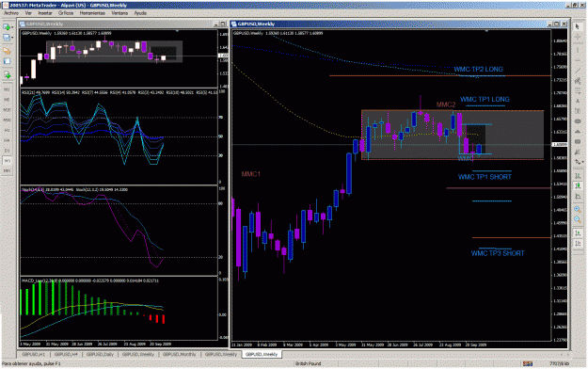Open new chart with the toolbar icon
This screenshot has width=588, height=369.
point(7,27)
